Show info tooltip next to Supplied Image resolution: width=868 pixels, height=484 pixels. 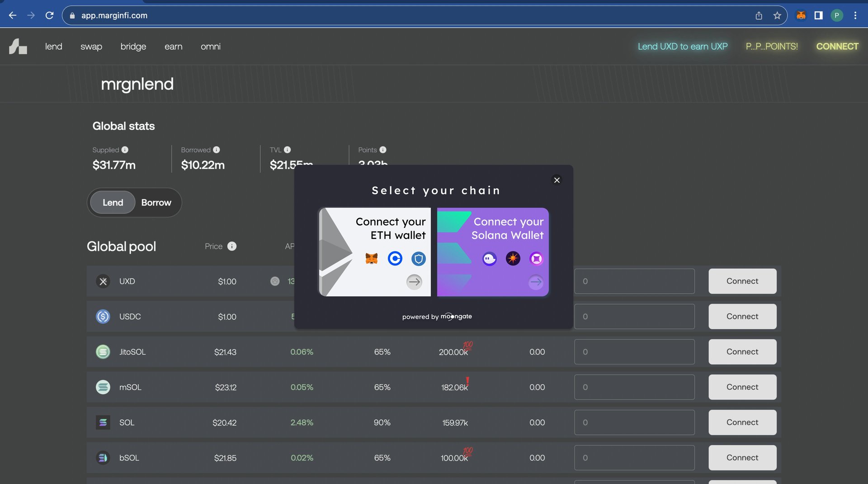point(125,150)
